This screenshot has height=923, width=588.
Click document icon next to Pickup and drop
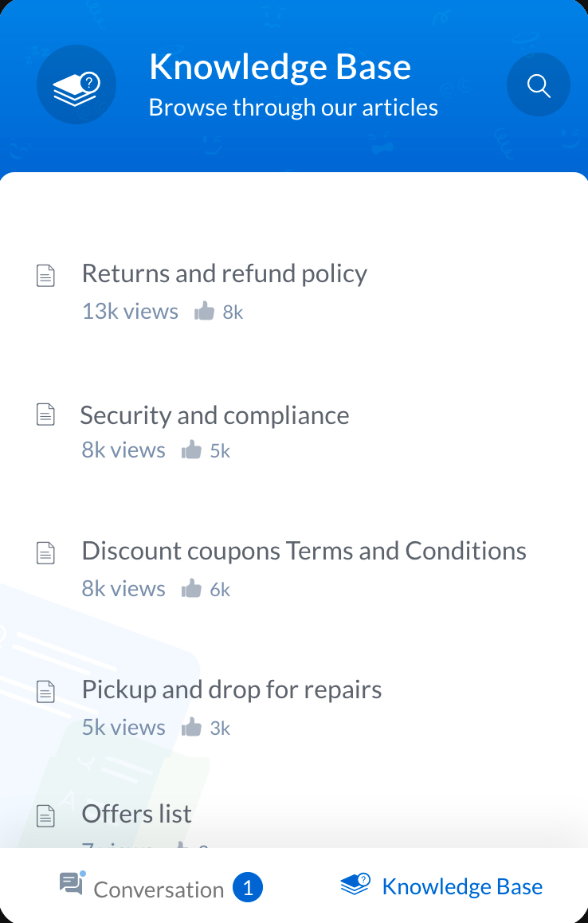coord(46,691)
